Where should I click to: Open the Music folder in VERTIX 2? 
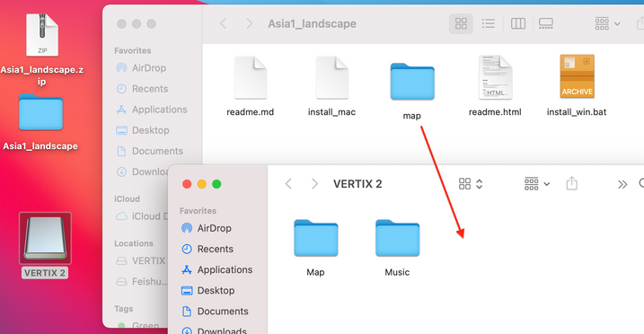(397, 238)
